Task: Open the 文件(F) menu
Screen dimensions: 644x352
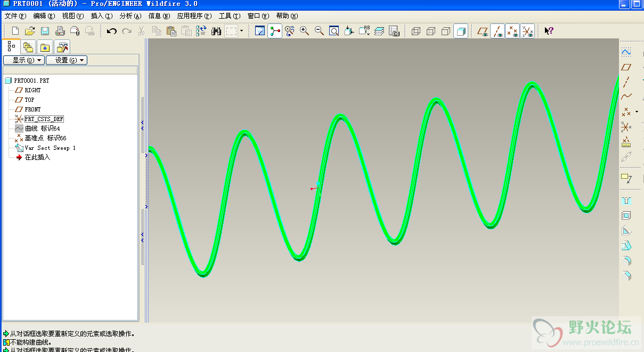Action: click(x=14, y=16)
